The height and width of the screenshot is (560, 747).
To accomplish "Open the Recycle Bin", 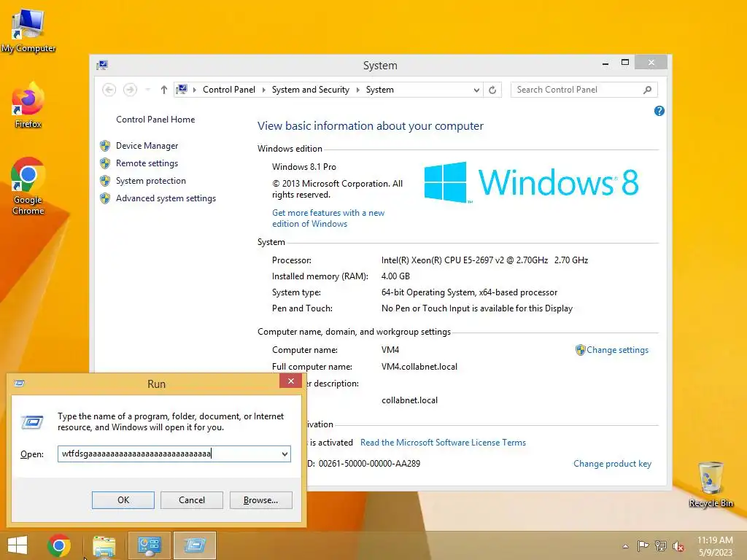I will coord(711,485).
